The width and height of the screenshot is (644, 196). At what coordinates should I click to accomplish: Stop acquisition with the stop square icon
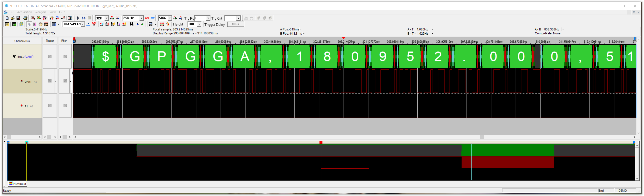point(89,18)
